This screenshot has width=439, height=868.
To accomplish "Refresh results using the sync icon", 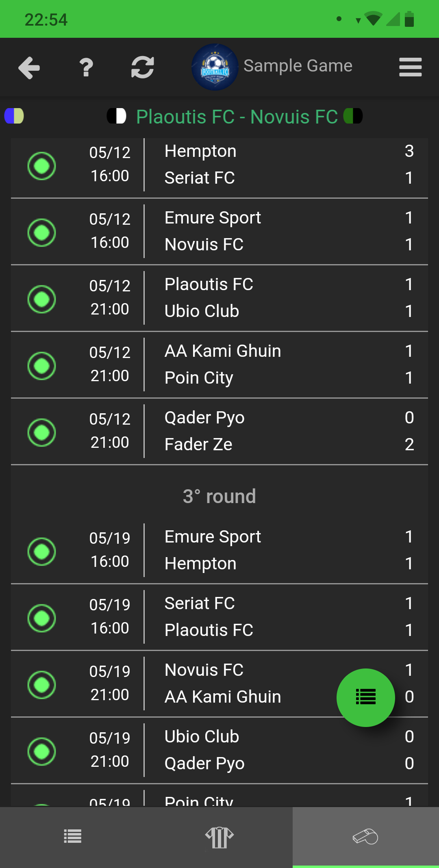I will [x=143, y=67].
